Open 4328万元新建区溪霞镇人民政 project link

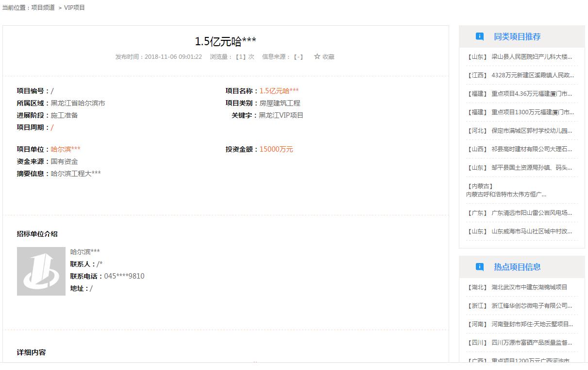point(533,75)
